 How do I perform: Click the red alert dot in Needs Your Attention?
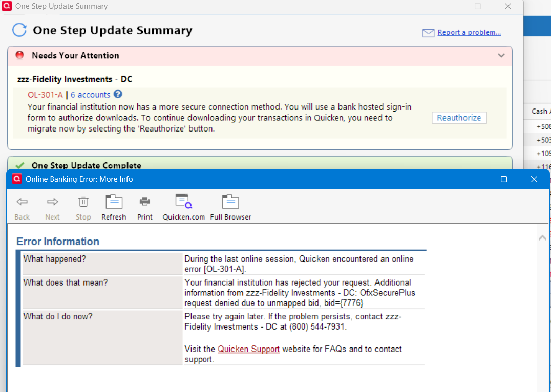click(19, 55)
